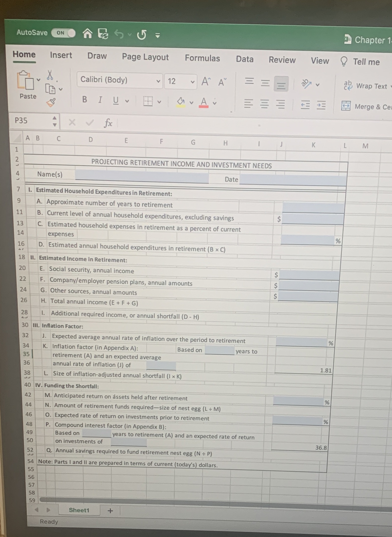Image resolution: width=392 pixels, height=537 pixels.
Task: Click the highlighted Bottom Align icon
Action: coord(281,84)
